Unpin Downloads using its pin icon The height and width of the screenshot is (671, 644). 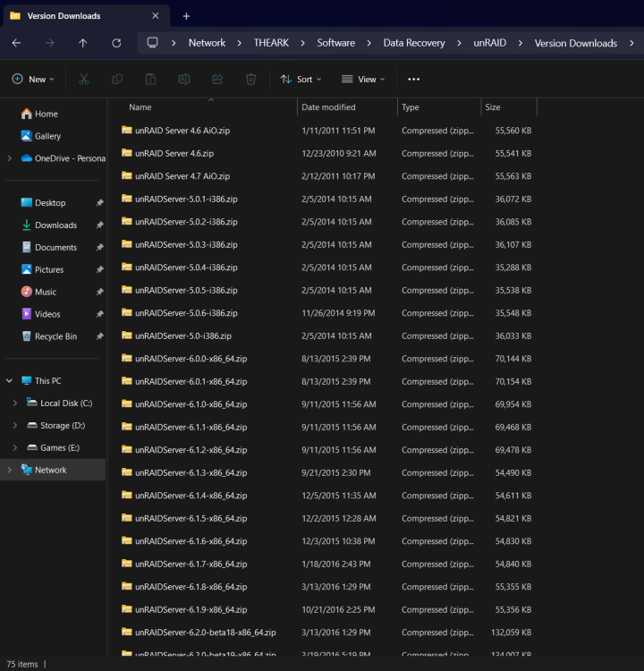99,225
